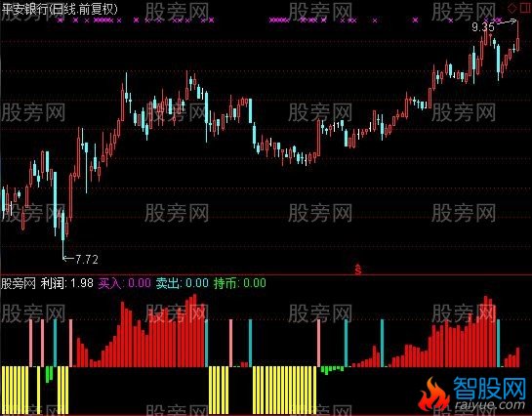Select the 买入: 0.00 indicator value

[125, 283]
